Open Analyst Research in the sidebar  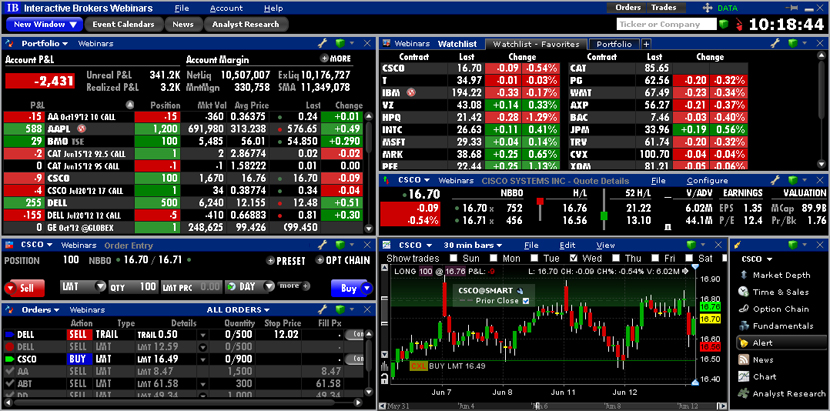[781, 394]
